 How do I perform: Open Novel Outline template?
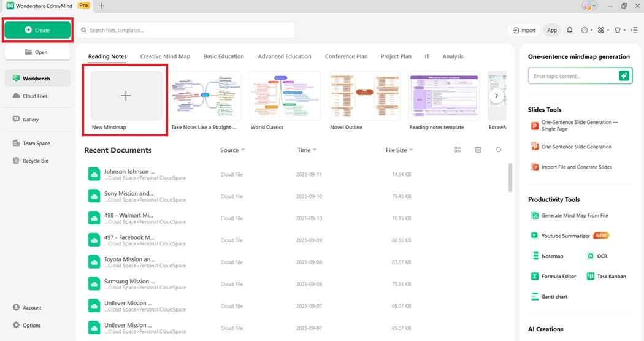click(364, 96)
